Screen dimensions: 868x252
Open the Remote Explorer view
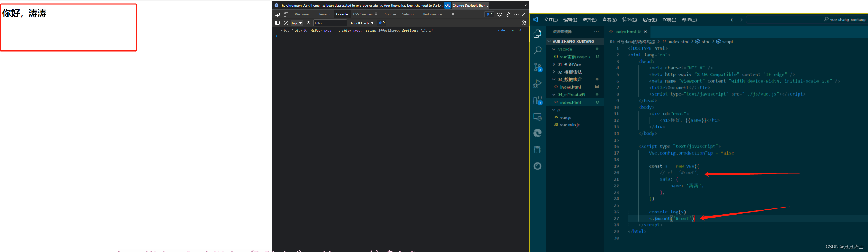[538, 116]
